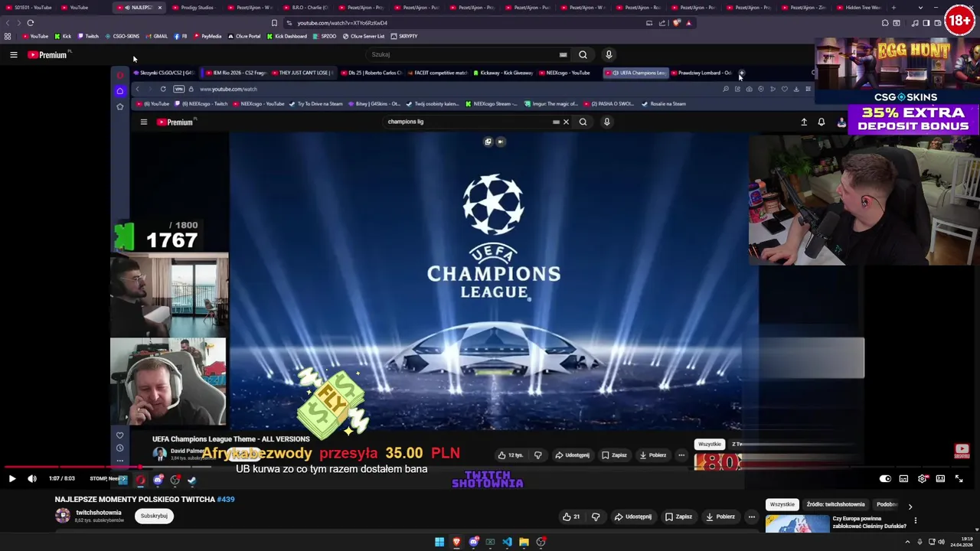This screenshot has width=980, height=551.
Task: Switch to the B.R.O - Charlie tab
Action: tap(305, 8)
